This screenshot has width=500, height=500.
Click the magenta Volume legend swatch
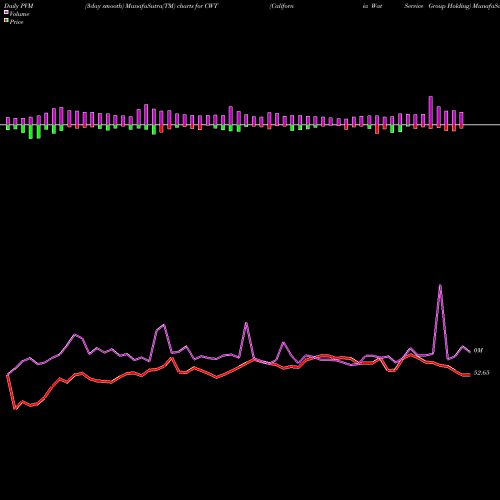click(x=6, y=12)
